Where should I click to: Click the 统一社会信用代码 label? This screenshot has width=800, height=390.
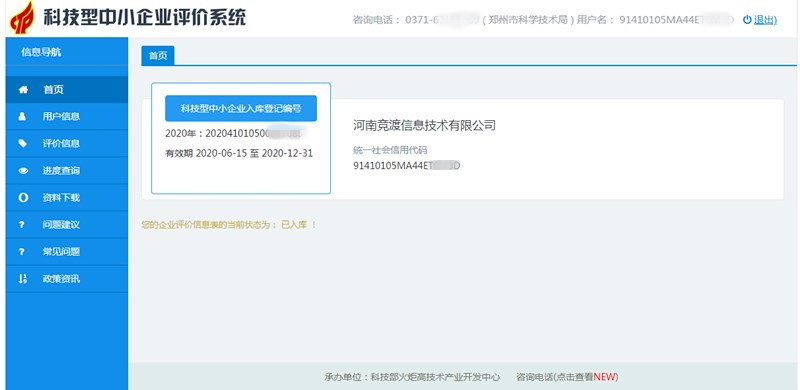[x=390, y=150]
